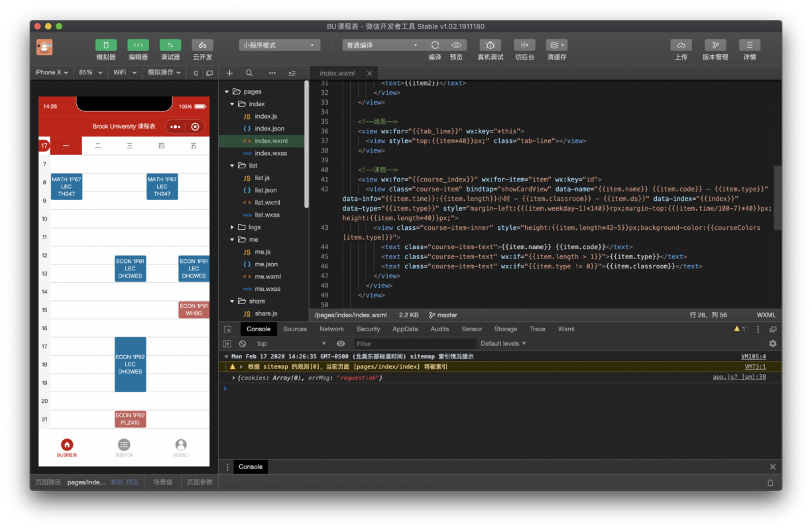Click the Compile (编译) refresh icon
This screenshot has width=812, height=530.
(x=435, y=45)
